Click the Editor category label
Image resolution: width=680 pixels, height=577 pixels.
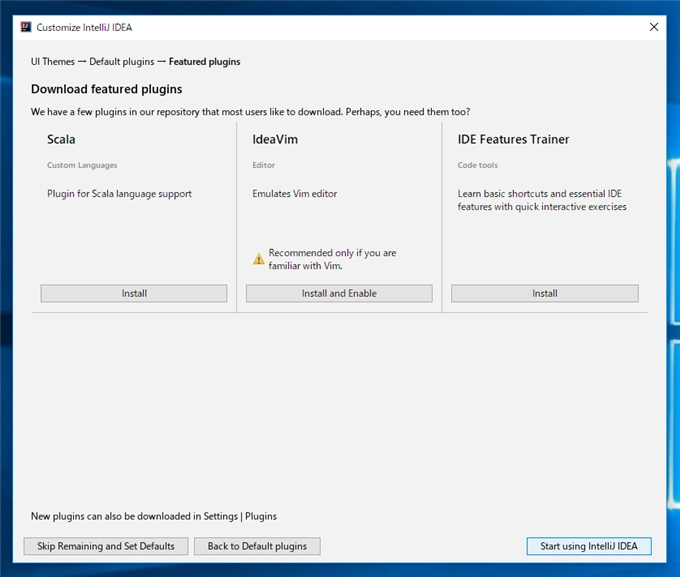264,165
